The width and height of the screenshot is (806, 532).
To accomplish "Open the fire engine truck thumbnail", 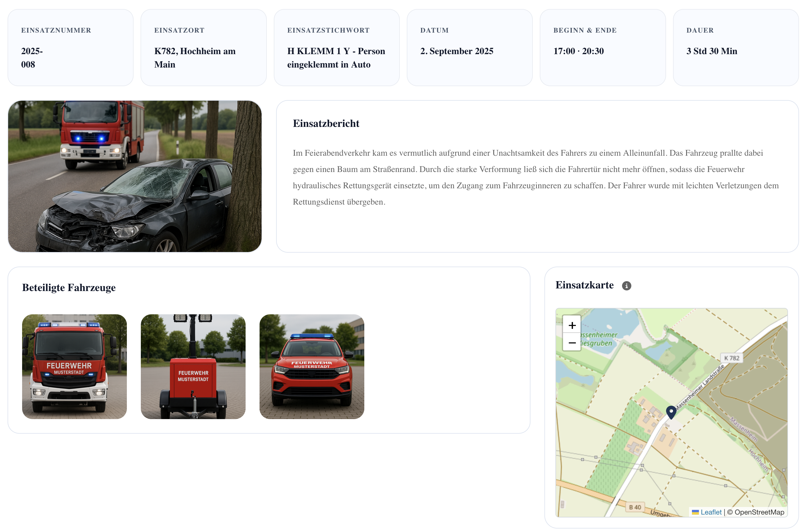I will tap(74, 366).
